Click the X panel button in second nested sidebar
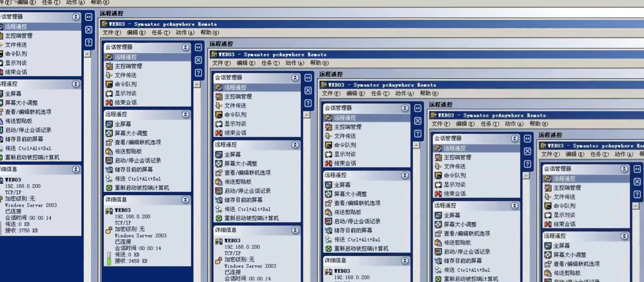644x282 pixels. coord(198,60)
